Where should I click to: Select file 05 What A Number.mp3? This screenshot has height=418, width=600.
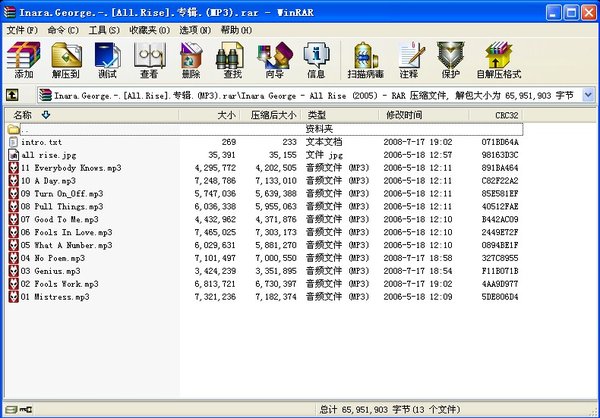[x=66, y=245]
